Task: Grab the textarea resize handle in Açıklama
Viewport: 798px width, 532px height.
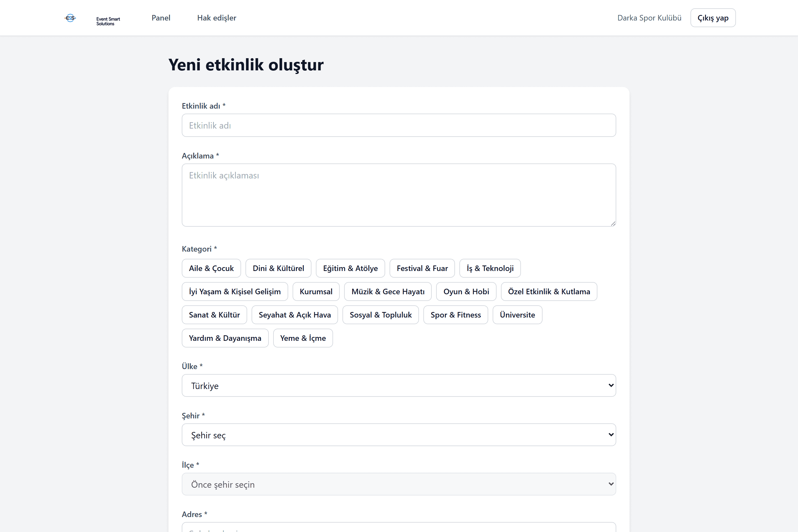Action: tap(613, 223)
